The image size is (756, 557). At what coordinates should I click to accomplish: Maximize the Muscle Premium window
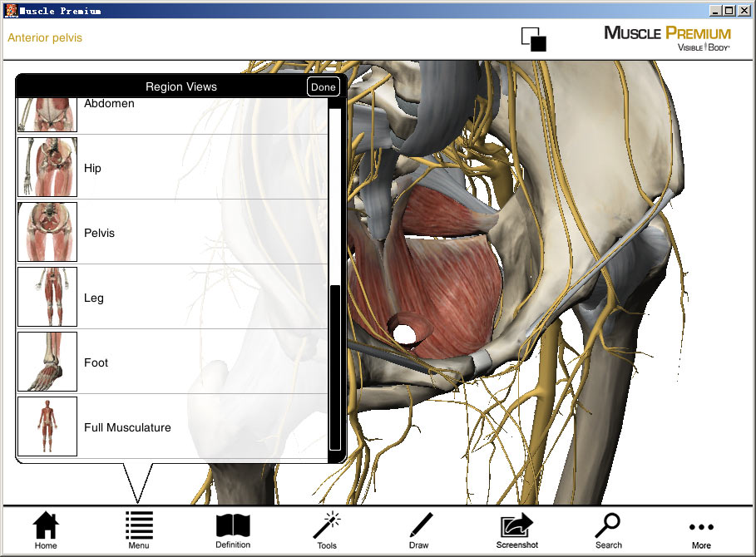[x=729, y=11]
